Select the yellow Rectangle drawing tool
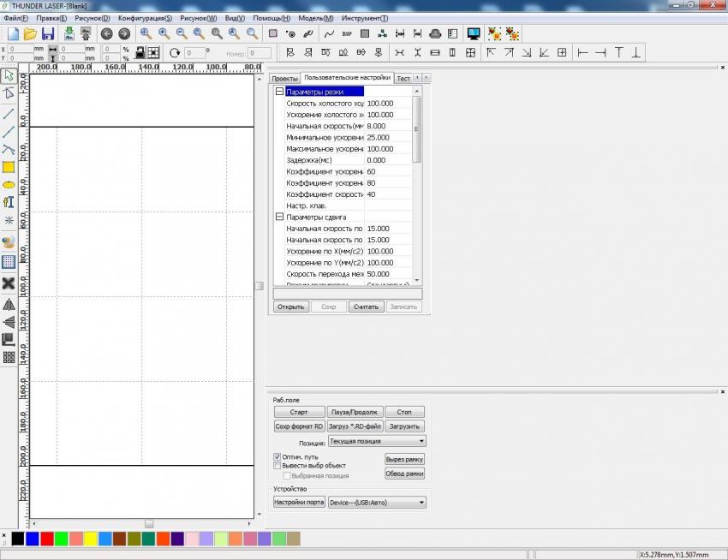The height and width of the screenshot is (560, 728). click(x=9, y=167)
